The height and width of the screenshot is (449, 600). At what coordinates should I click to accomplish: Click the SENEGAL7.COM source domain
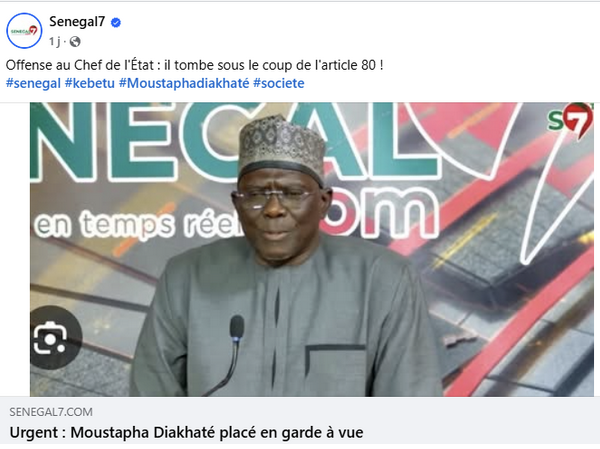(51, 412)
